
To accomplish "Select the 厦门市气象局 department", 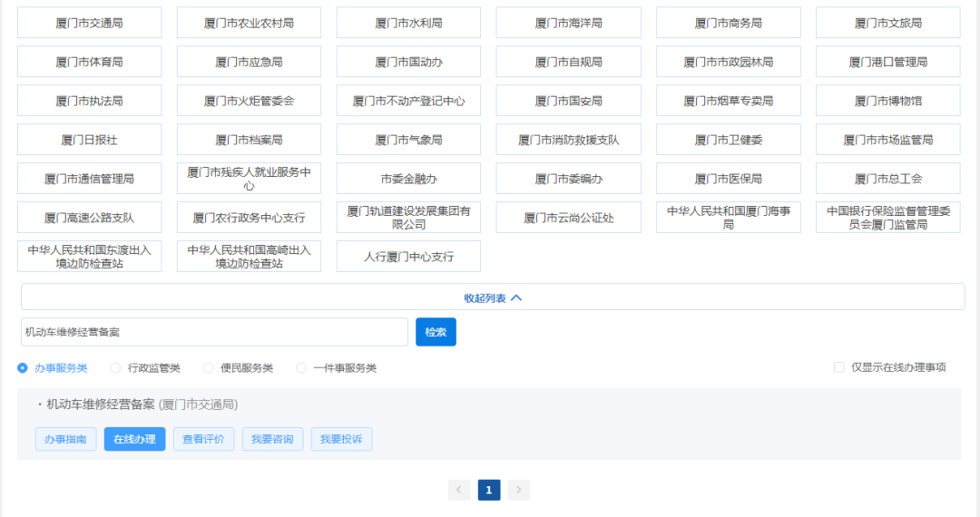I will pyautogui.click(x=408, y=140).
